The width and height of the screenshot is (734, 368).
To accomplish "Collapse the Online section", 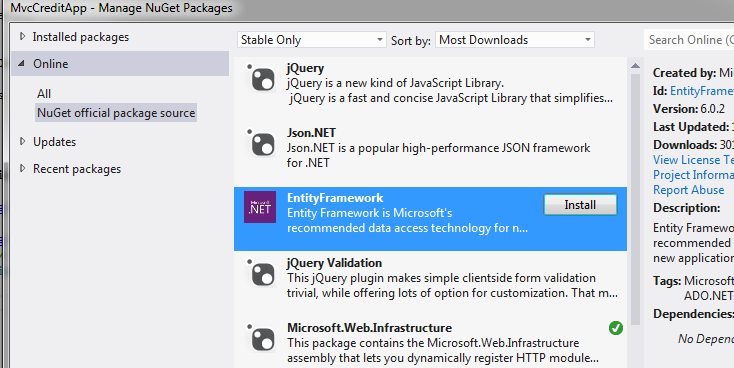I will (x=22, y=63).
